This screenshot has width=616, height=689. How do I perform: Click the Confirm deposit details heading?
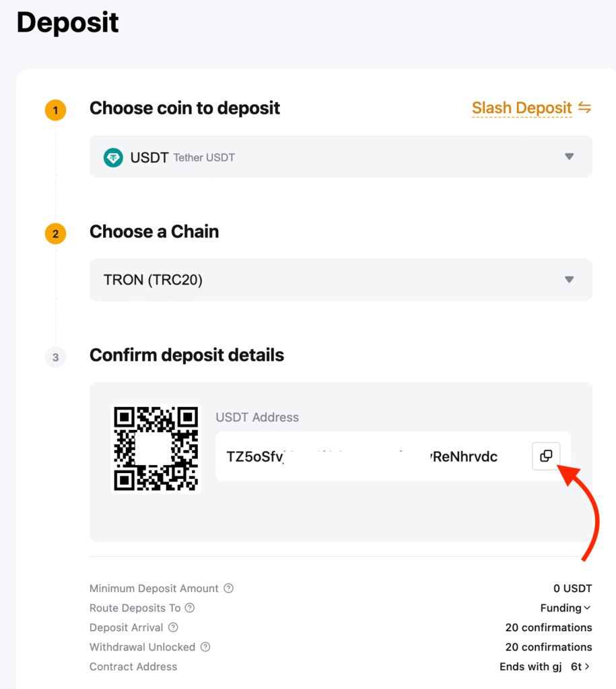[x=186, y=355]
